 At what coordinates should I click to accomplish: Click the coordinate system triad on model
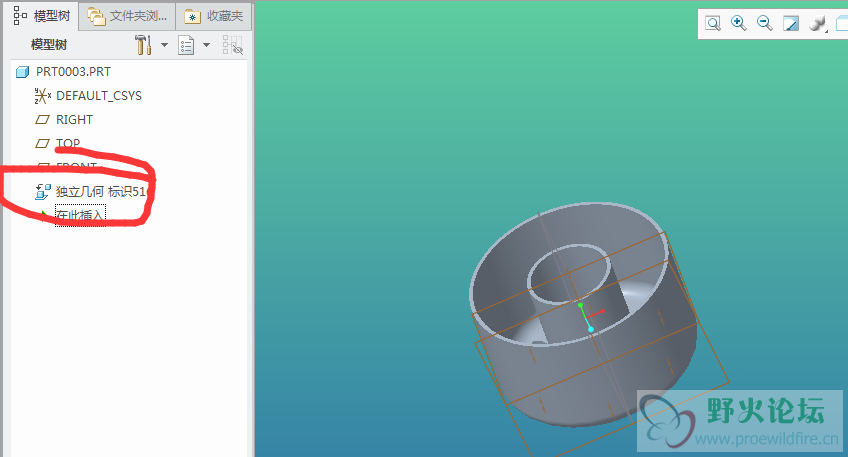click(591, 317)
